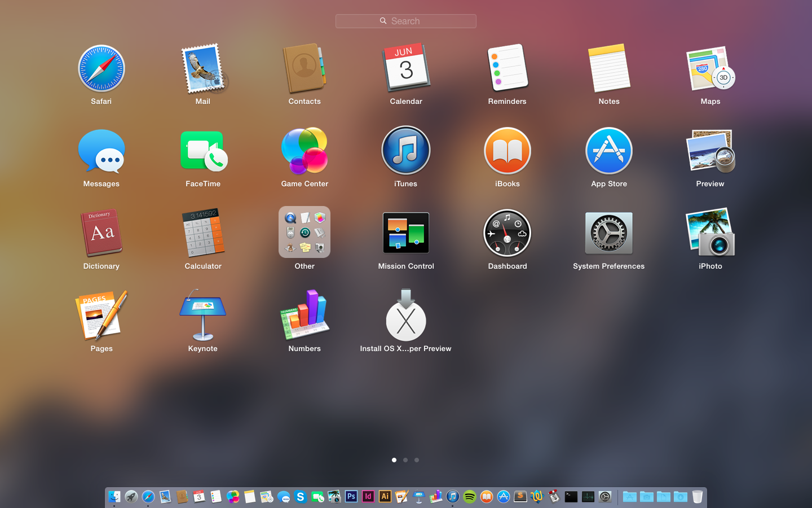Screen dimensions: 812x508
Task: Open Calendar from the Dock
Action: tap(199, 497)
